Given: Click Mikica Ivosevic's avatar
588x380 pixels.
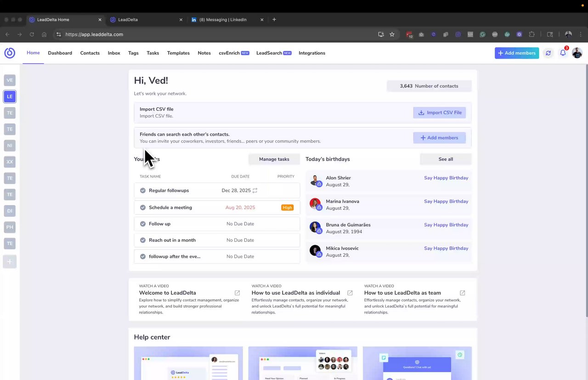Looking at the screenshot, I should 315,251.
